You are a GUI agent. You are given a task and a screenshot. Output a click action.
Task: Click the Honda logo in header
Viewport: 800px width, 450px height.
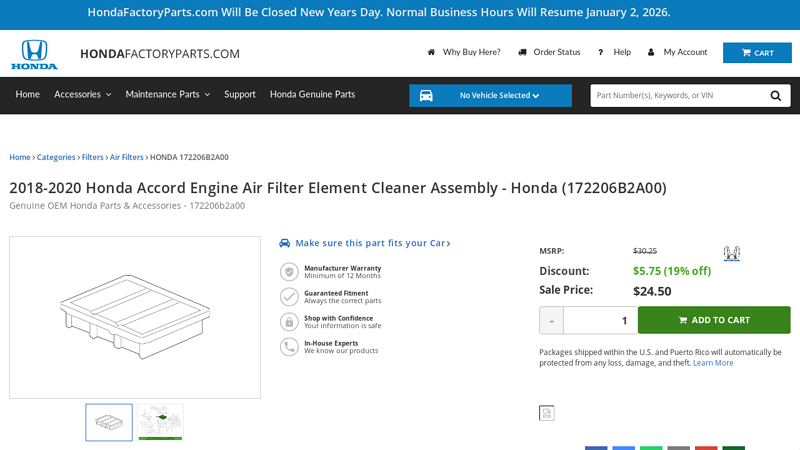pyautogui.click(x=34, y=54)
